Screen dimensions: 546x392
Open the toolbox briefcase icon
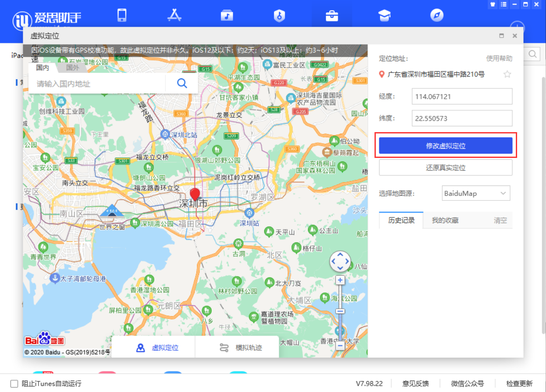pos(332,16)
